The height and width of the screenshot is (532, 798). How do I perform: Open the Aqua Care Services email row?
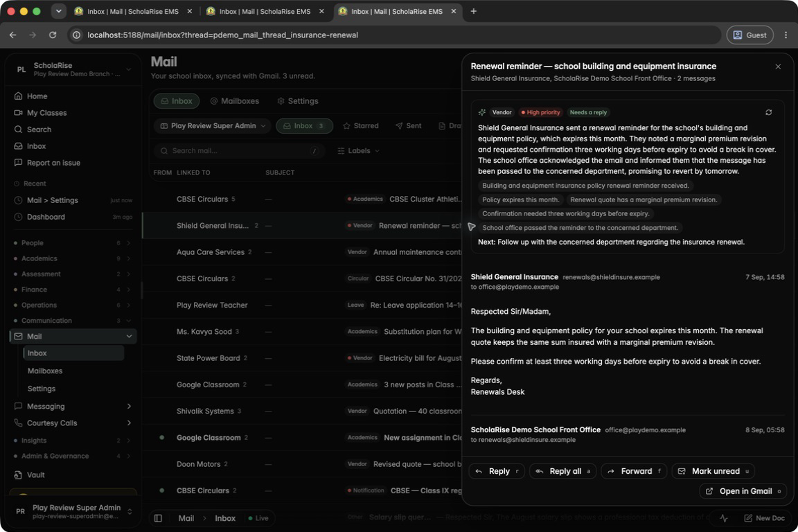click(x=303, y=252)
